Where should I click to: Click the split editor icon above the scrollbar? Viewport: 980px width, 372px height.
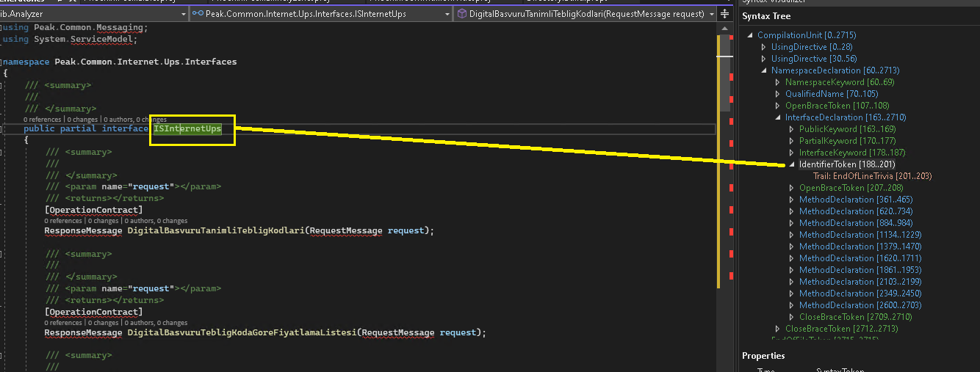click(726, 14)
